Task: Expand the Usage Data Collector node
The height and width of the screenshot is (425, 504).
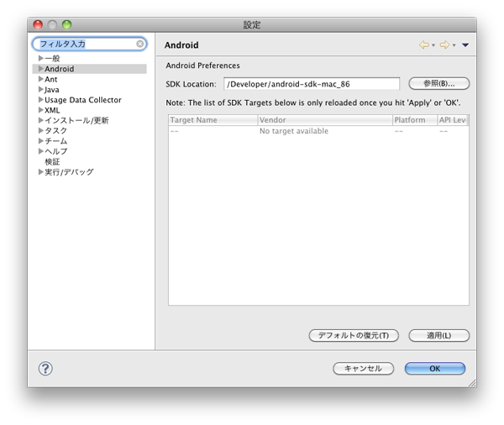Action: pos(41,99)
